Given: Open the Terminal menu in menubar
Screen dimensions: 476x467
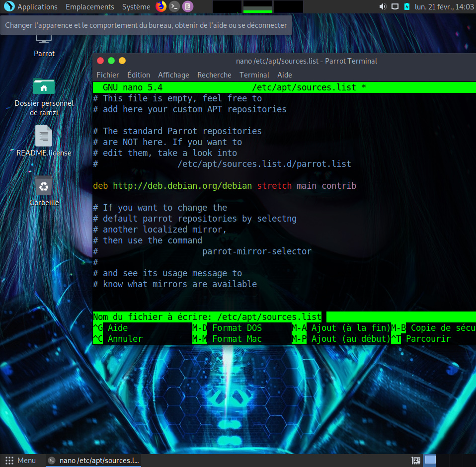Looking at the screenshot, I should tap(254, 75).
